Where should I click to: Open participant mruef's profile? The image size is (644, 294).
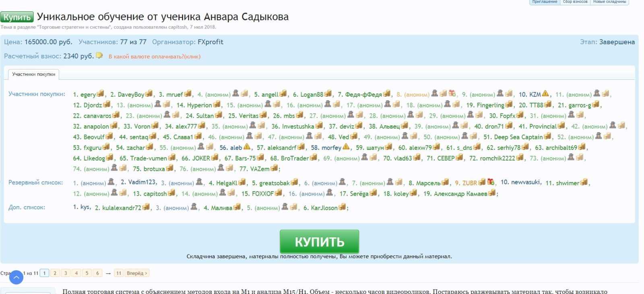tap(174, 95)
